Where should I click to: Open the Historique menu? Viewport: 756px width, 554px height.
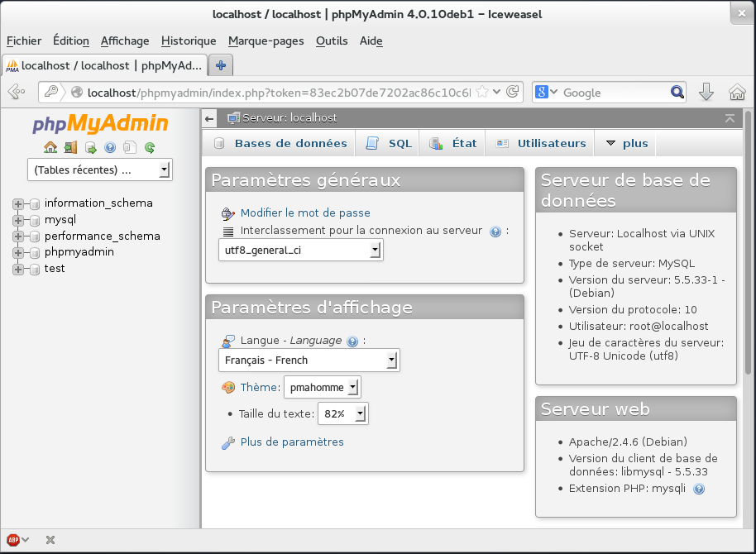coord(189,41)
